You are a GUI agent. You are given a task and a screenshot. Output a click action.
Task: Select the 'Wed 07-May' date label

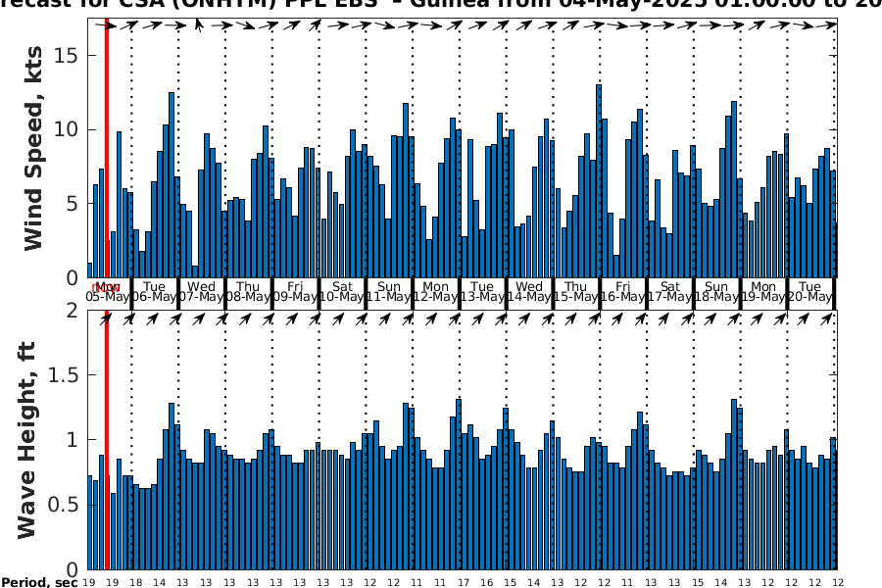201,291
